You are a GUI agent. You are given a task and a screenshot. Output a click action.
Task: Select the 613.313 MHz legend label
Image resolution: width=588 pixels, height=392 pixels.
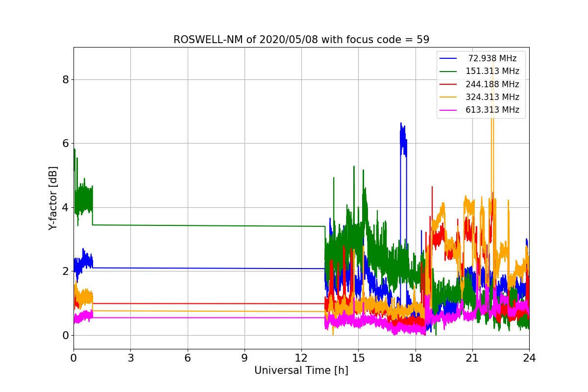click(x=492, y=110)
